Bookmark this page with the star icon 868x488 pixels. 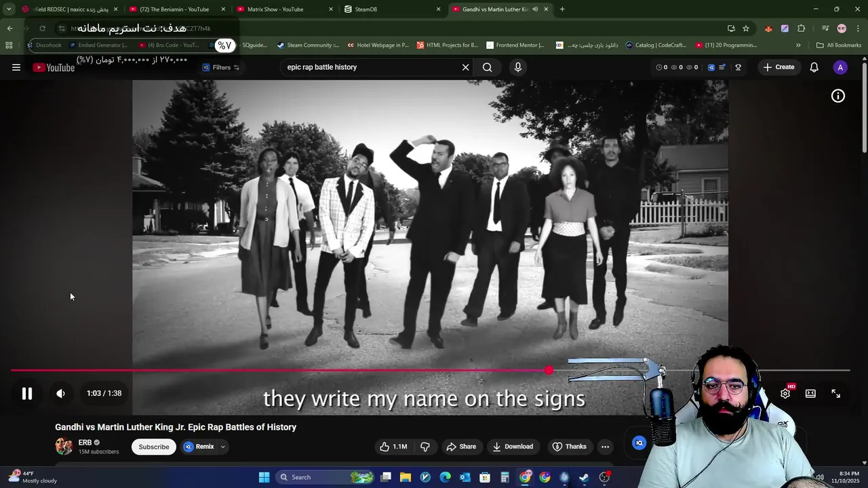pos(746,28)
